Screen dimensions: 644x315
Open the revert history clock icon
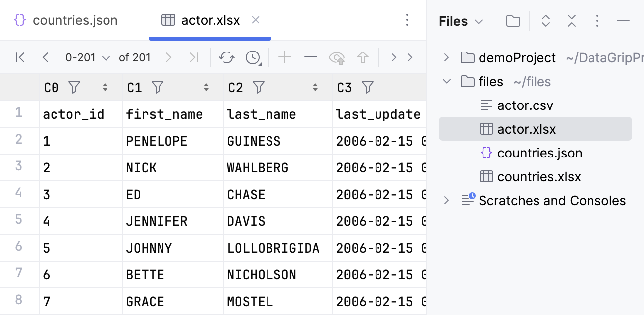pos(252,57)
